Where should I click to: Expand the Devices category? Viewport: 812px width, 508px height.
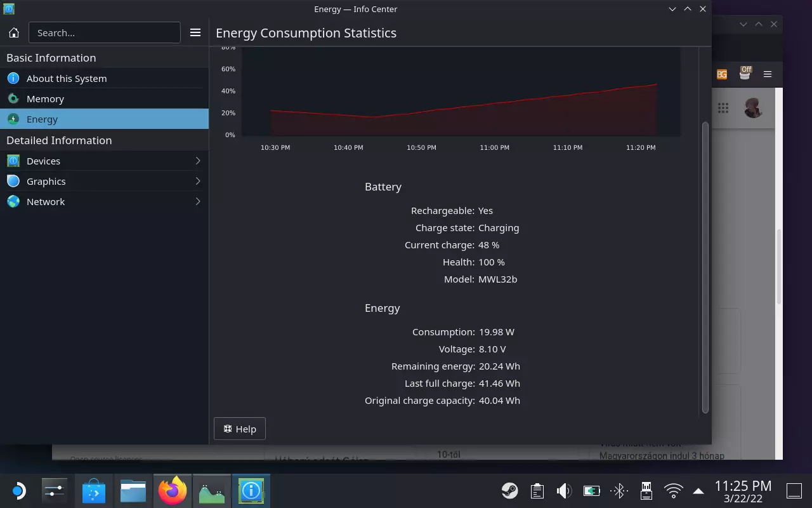[x=104, y=161]
